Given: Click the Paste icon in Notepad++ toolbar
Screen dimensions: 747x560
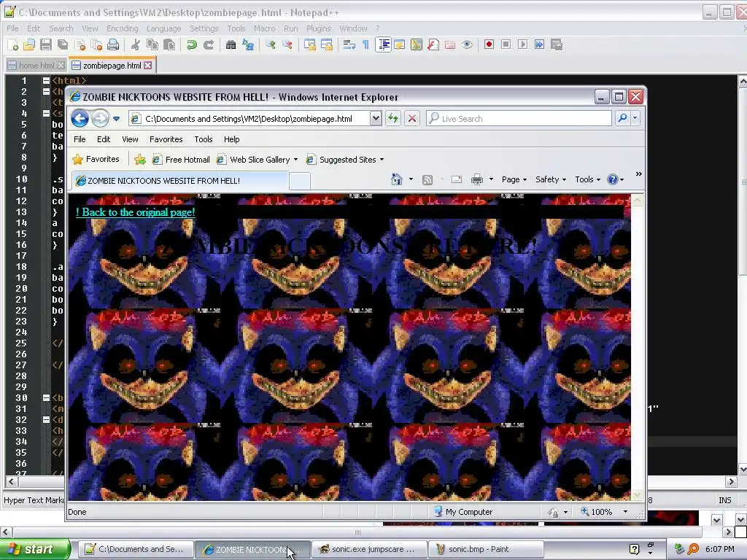Looking at the screenshot, I should point(169,44).
